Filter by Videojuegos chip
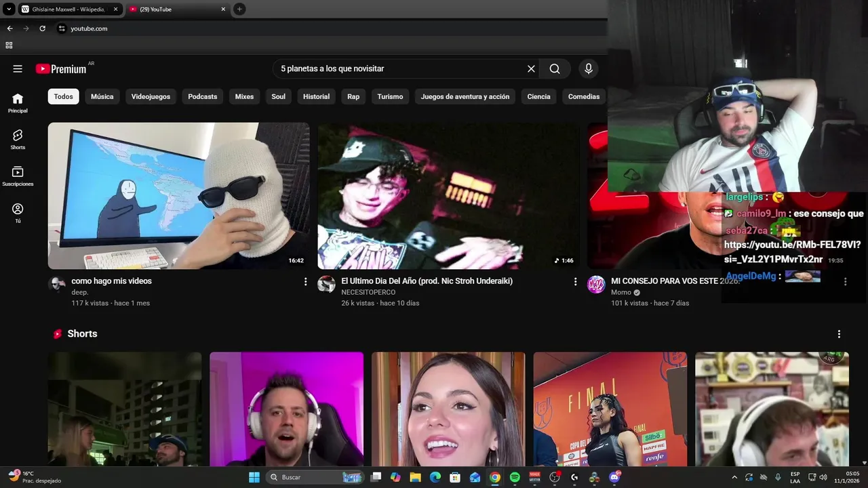 (x=151, y=96)
